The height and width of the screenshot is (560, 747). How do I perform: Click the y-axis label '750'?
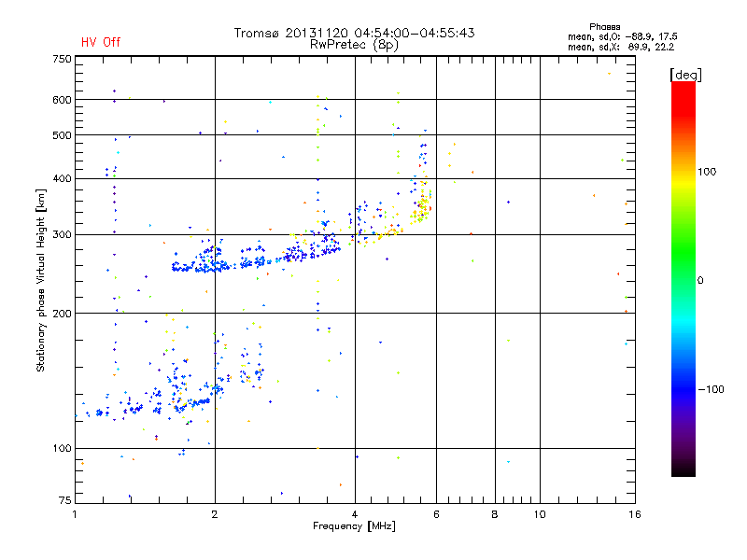pyautogui.click(x=62, y=59)
